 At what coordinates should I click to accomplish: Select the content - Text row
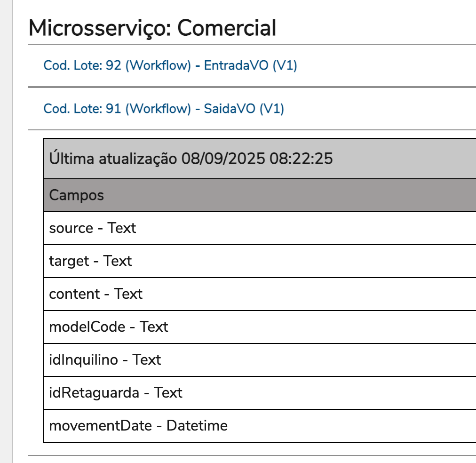click(x=95, y=294)
